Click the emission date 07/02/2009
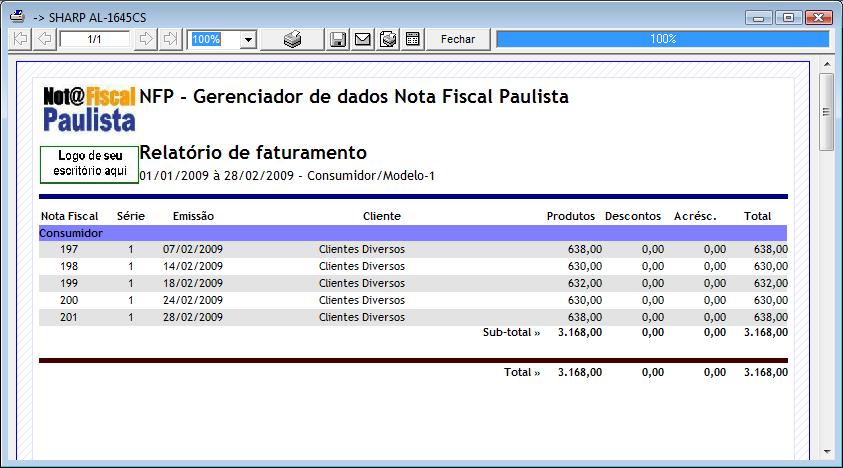 [x=193, y=250]
